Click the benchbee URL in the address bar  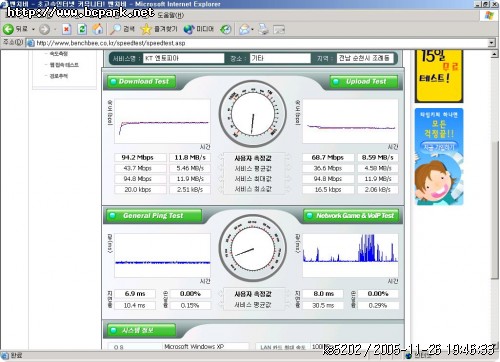point(111,43)
